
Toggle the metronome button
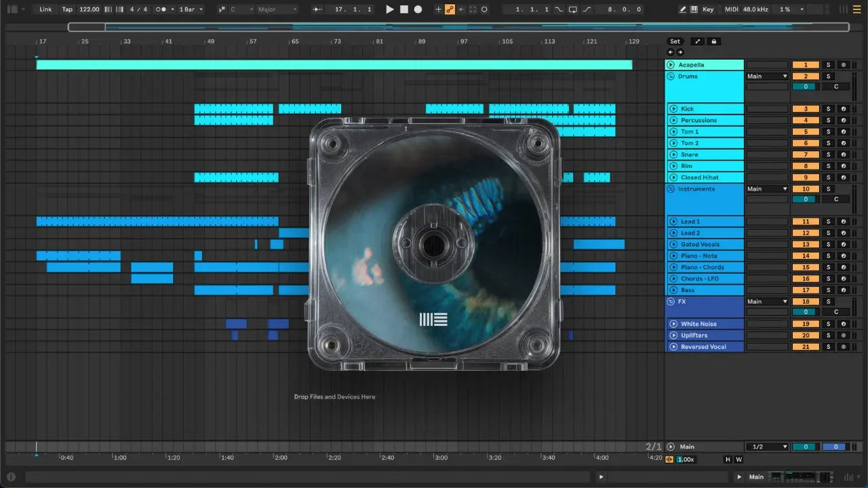(161, 9)
